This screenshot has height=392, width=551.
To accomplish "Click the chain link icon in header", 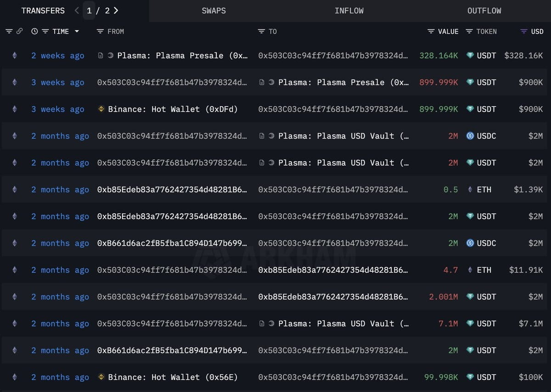I will (x=19, y=31).
